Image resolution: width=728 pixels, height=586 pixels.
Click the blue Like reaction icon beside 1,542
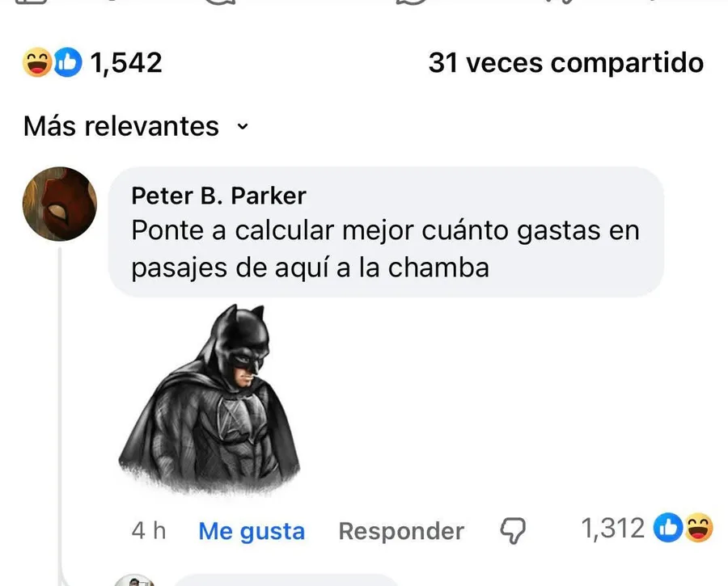tap(68, 62)
